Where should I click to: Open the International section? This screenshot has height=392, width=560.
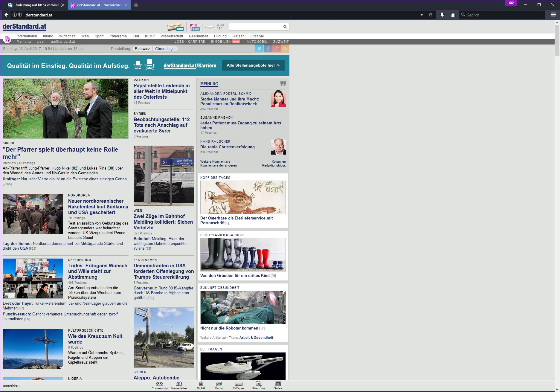click(27, 36)
